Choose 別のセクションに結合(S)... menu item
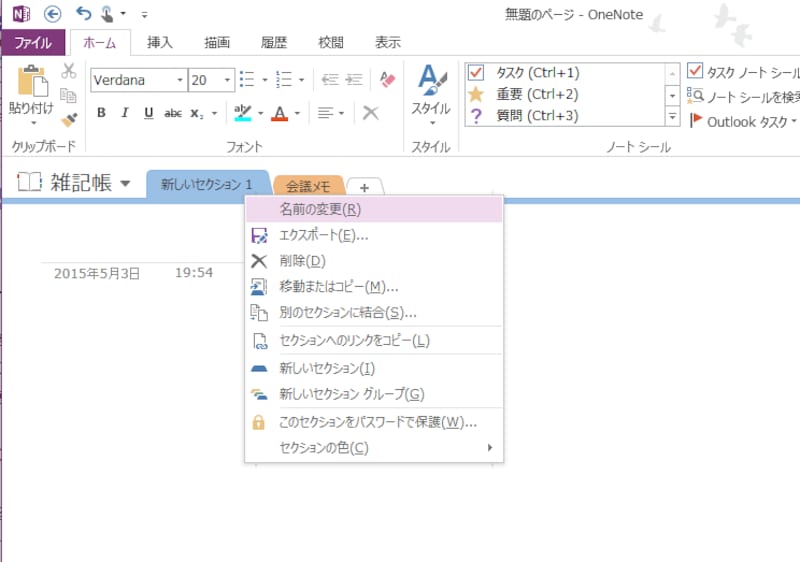The height and width of the screenshot is (562, 800). click(374, 312)
